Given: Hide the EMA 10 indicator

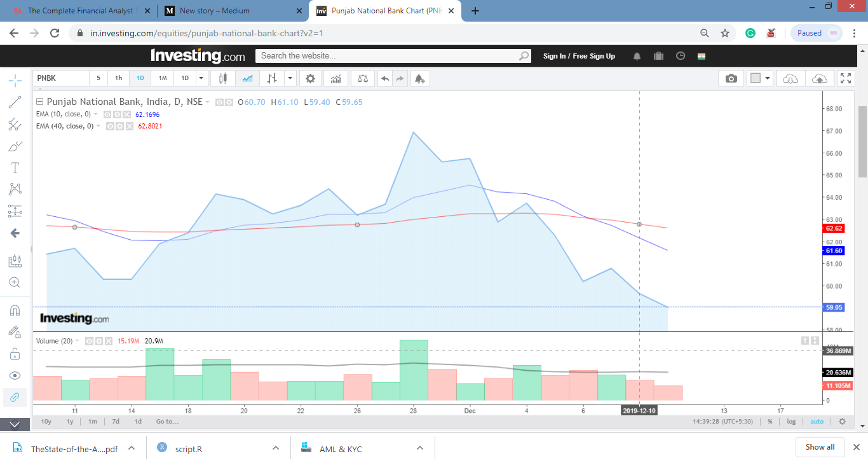Looking at the screenshot, I should tap(107, 114).
